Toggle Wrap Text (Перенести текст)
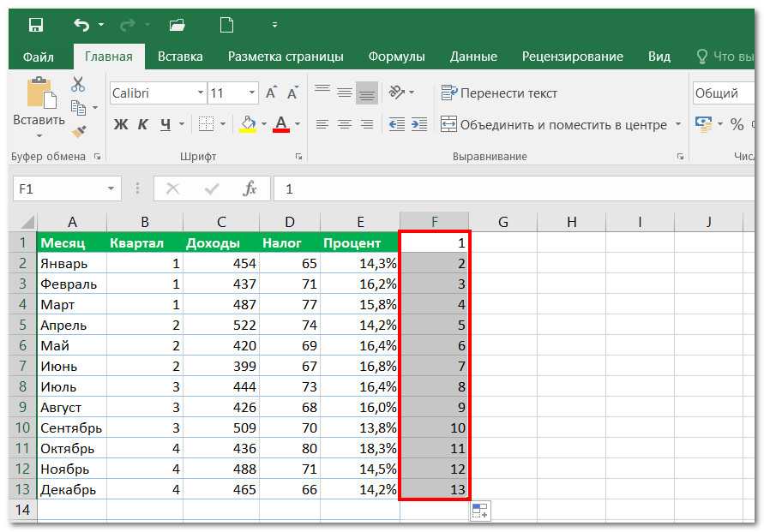The height and width of the screenshot is (532, 764). [499, 93]
